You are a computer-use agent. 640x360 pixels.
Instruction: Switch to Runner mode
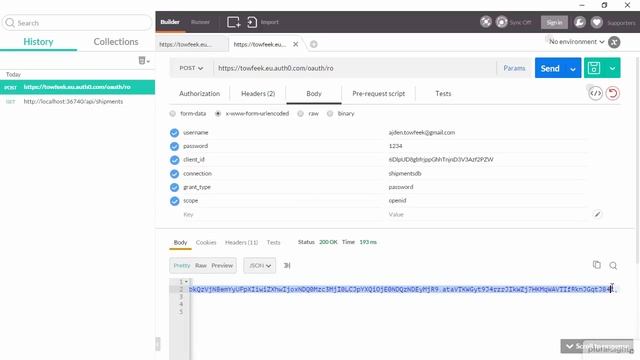[x=200, y=22]
